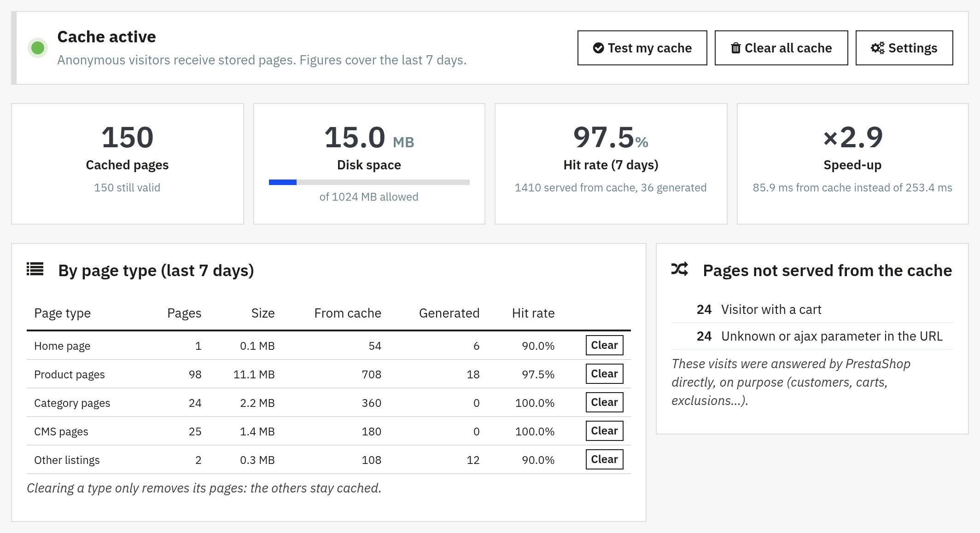Click the list icon beside By page type
This screenshot has width=980, height=533.
pos(35,269)
